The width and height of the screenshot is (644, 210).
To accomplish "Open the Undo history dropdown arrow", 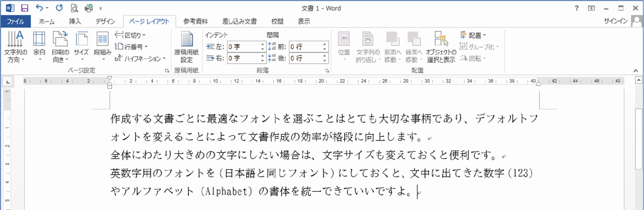I will (48, 9).
